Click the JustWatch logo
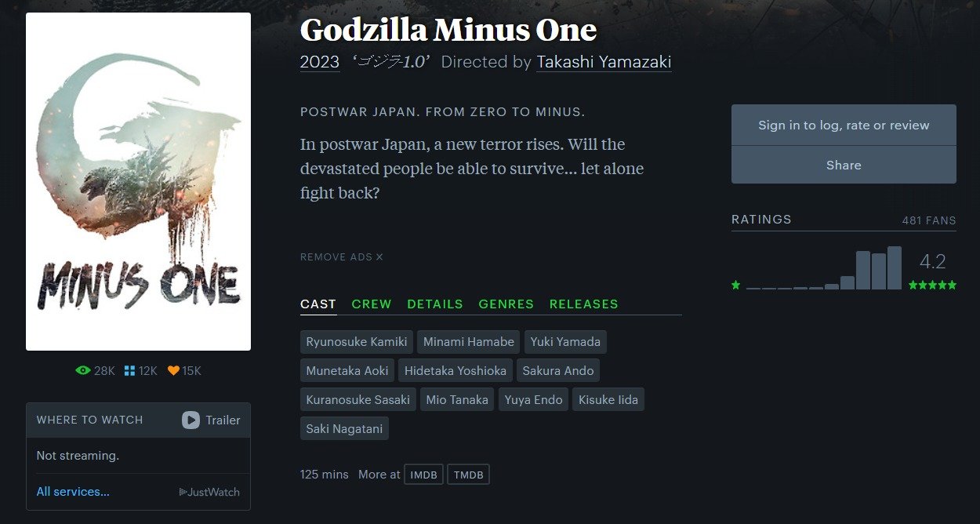 [x=209, y=492]
